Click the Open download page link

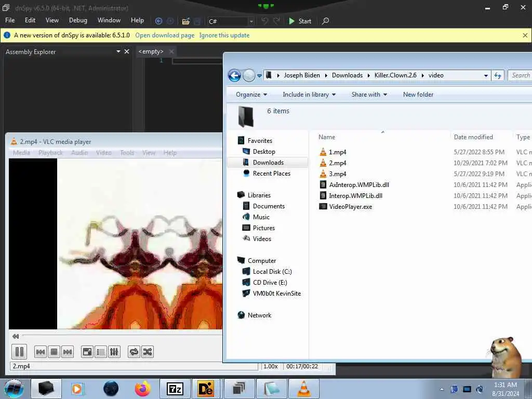(x=165, y=35)
